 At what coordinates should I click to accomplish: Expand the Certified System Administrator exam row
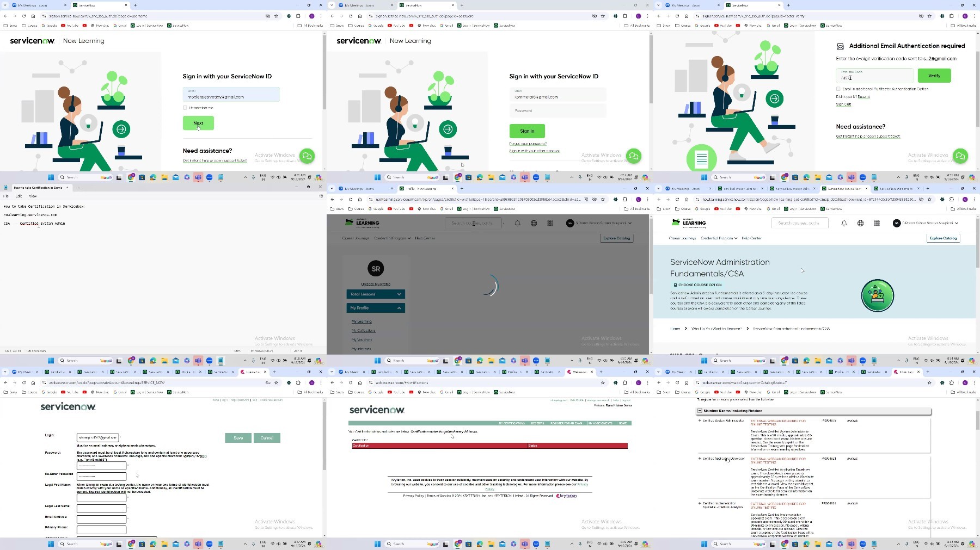tap(700, 421)
